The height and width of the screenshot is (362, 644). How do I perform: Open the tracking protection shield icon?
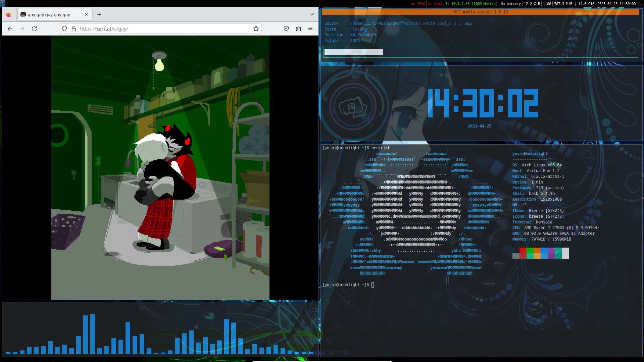[64, 29]
